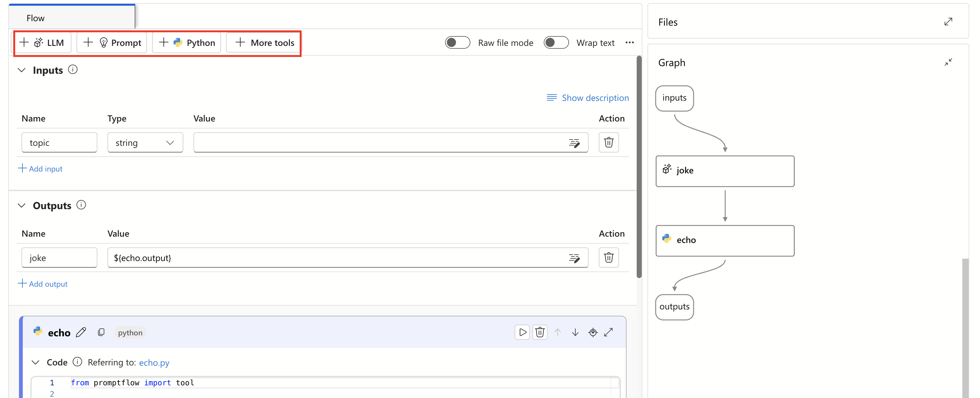
Task: Delete the echo node
Action: pyautogui.click(x=540, y=332)
